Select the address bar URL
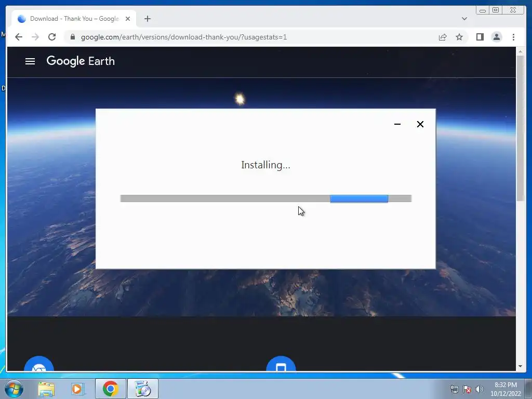The width and height of the screenshot is (532, 399). point(183,37)
